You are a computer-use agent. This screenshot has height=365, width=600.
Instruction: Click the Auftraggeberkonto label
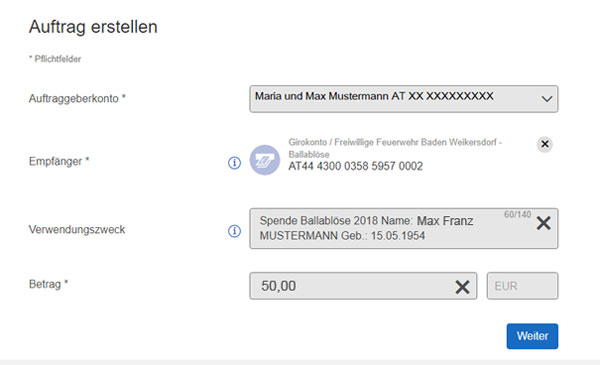(77, 99)
